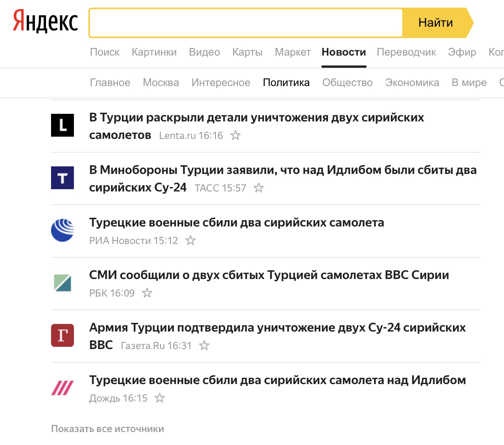Go to the Эфир service tab
This screenshot has height=445, width=504.
[462, 52]
